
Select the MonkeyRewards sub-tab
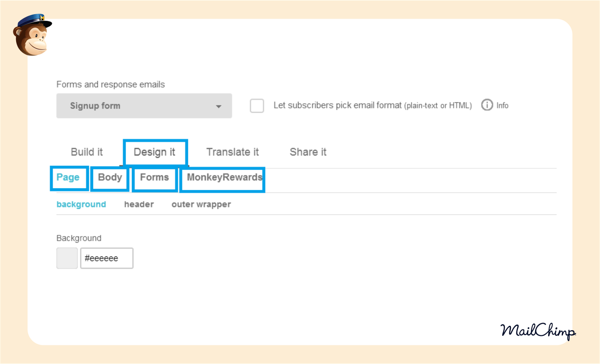[225, 178]
